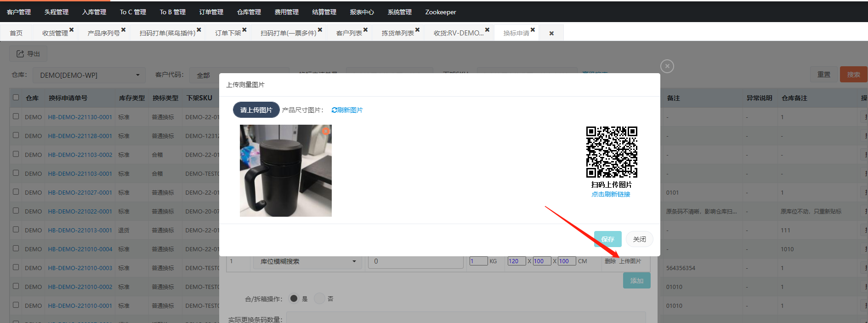Click the 添加 add button
Viewport: 868px width, 323px height.
point(636,281)
